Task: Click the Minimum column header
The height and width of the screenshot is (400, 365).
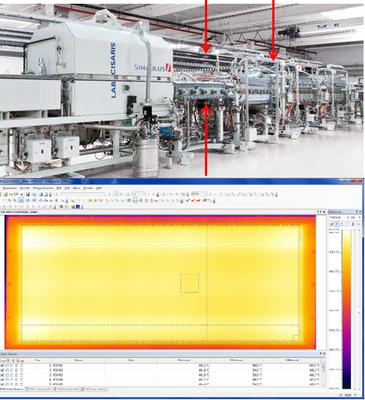Action: coord(184,360)
